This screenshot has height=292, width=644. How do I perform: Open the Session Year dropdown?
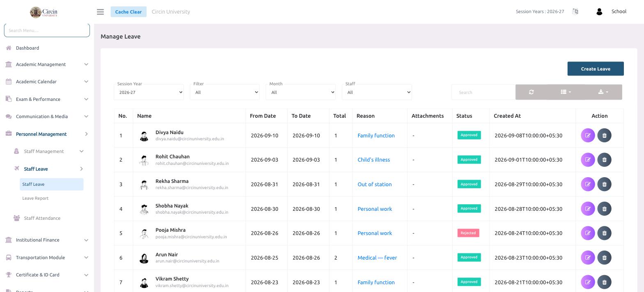[149, 92]
